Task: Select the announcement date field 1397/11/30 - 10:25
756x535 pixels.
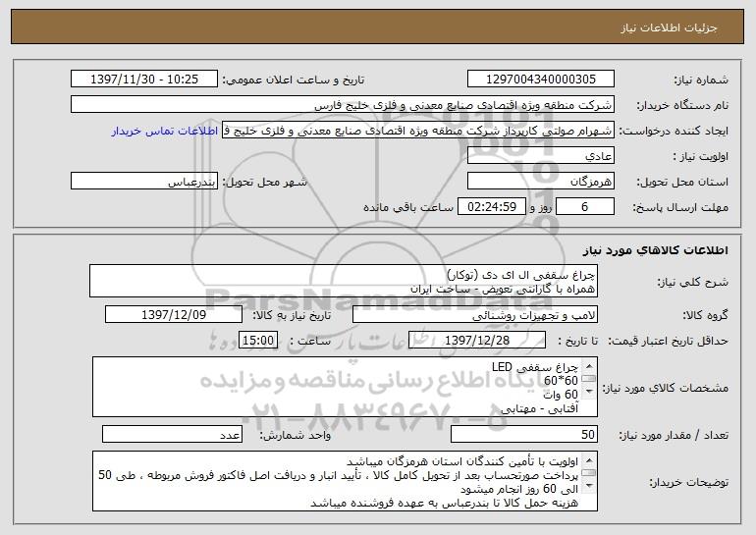Action: tap(144, 80)
